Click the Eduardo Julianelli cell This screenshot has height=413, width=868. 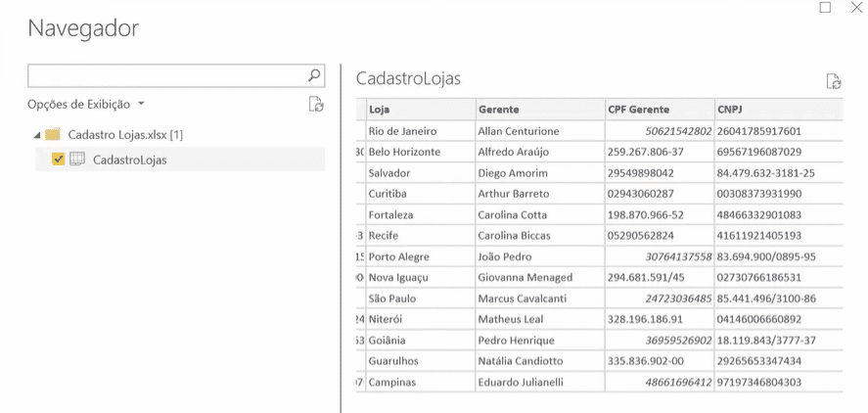pos(540,382)
